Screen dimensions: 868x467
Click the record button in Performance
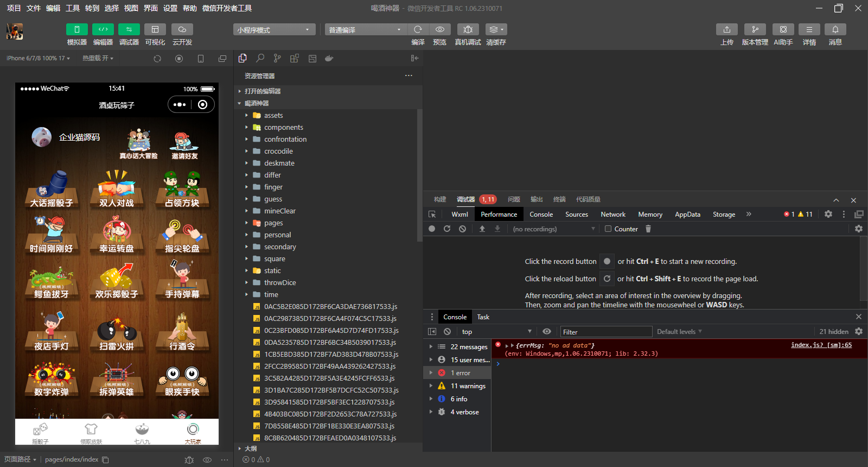coord(432,229)
